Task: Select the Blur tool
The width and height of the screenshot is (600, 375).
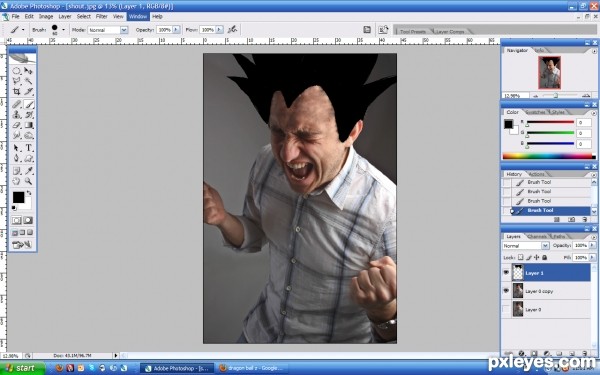Action: [x=16, y=135]
